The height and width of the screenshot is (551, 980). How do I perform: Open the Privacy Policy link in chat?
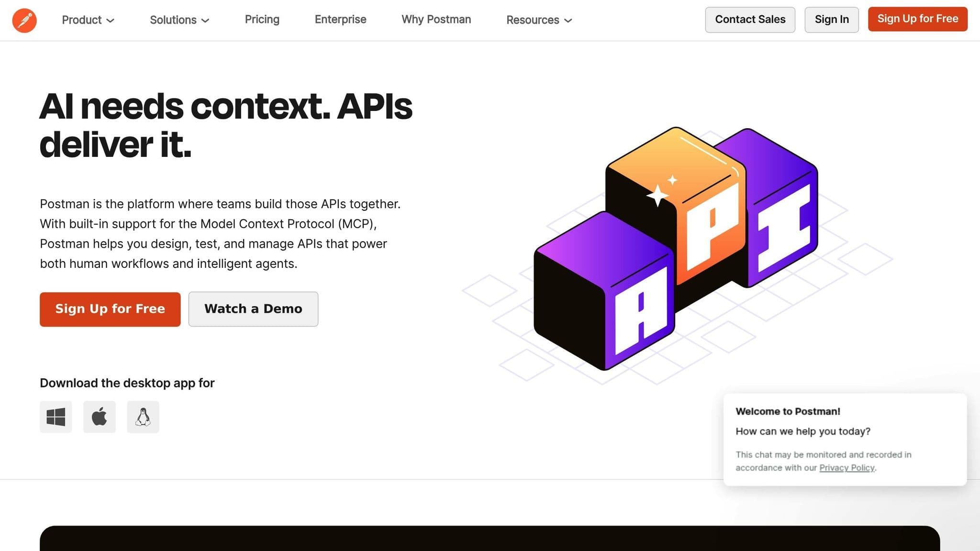[x=847, y=468]
